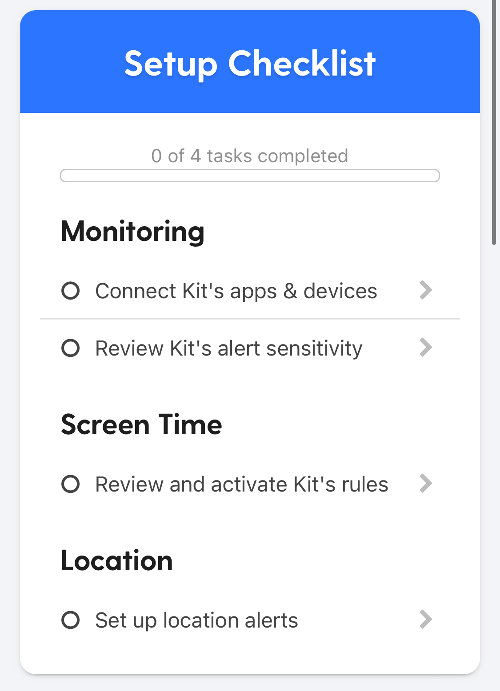Open Set up location alerts task
The width and height of the screenshot is (500, 691).
point(196,620)
